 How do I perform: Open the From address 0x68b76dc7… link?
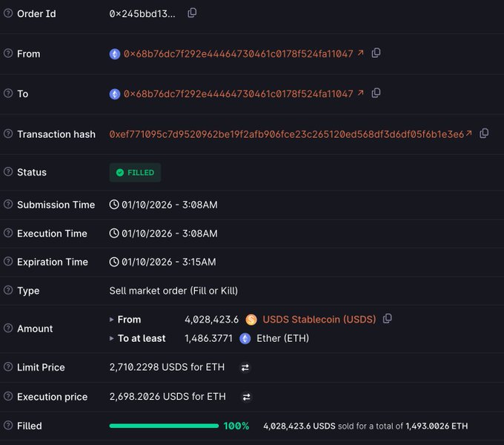tap(239, 53)
